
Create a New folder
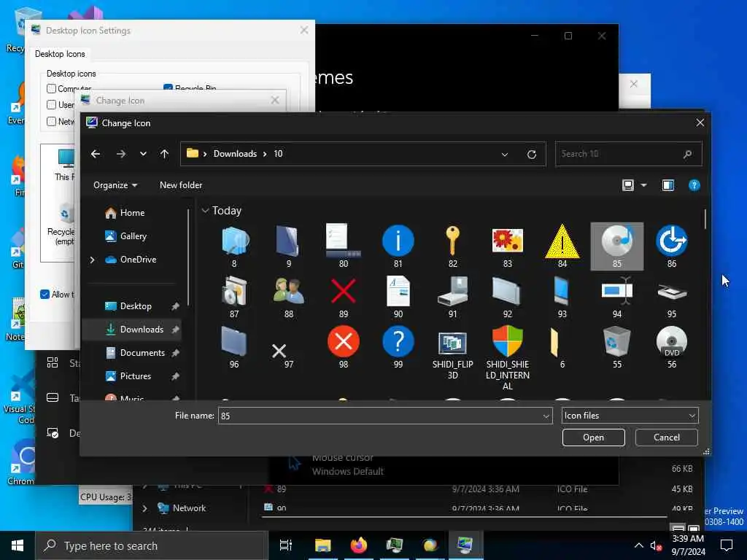click(x=181, y=185)
